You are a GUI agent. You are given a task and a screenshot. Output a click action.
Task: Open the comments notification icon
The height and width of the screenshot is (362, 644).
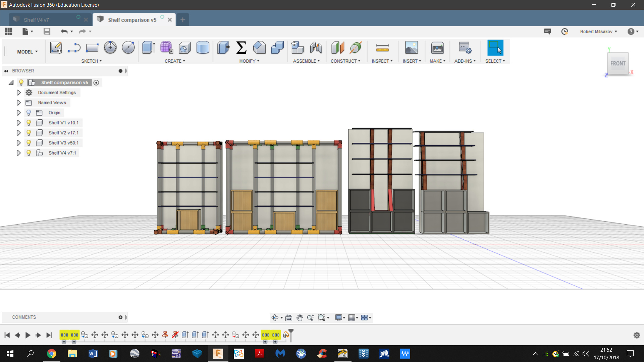coord(547,32)
